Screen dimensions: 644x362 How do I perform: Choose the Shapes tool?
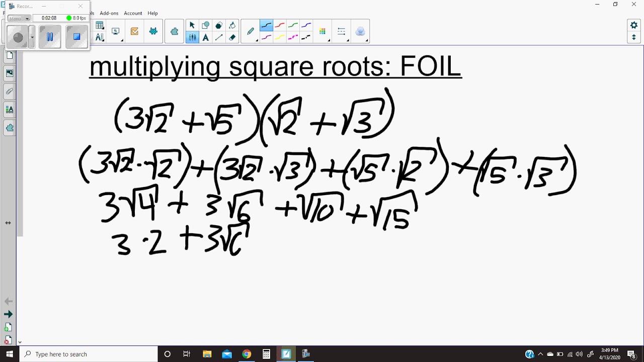click(x=205, y=25)
